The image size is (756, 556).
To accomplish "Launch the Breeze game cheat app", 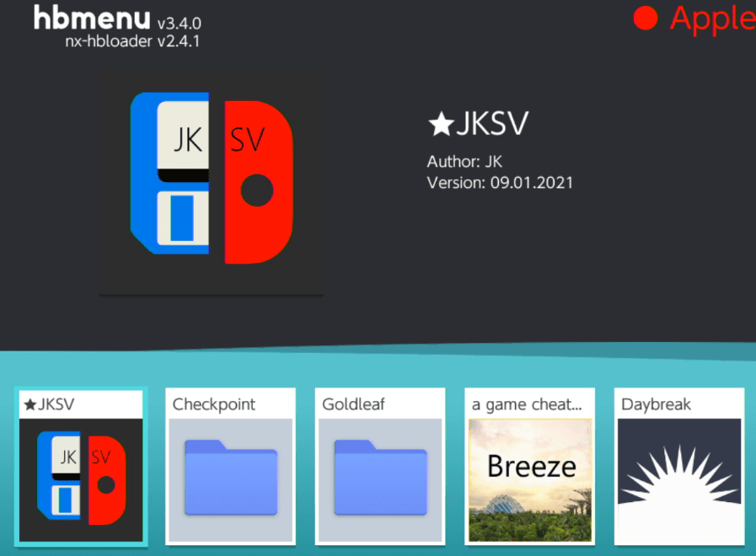I will click(530, 467).
